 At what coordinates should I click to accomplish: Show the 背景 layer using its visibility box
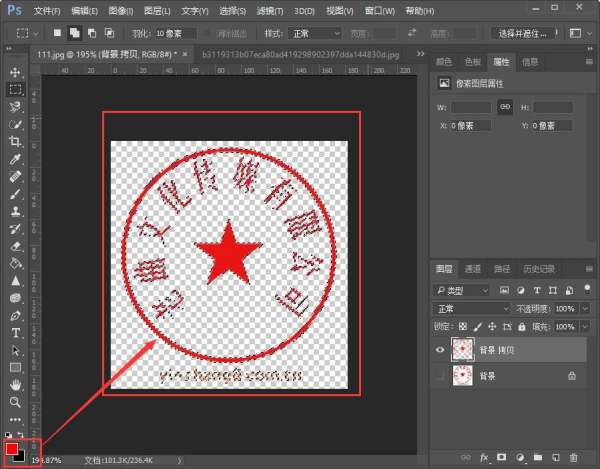441,376
